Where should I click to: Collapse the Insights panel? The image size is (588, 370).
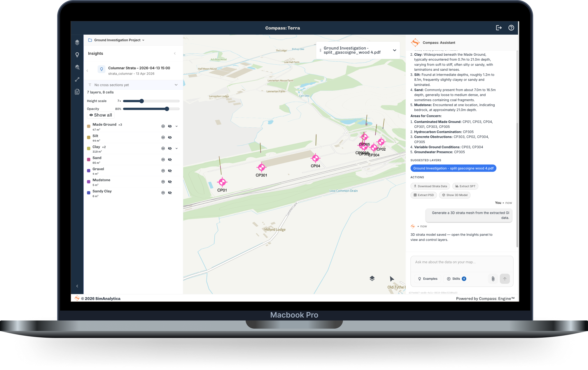[x=175, y=53]
